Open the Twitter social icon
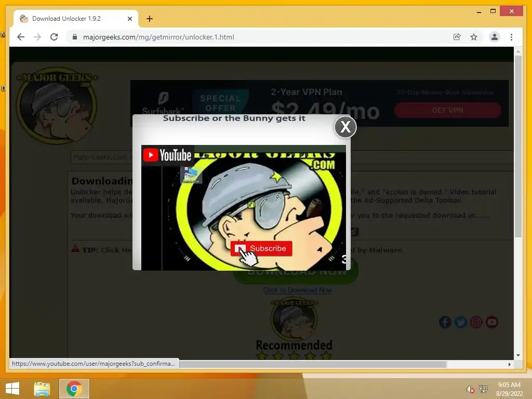 pyautogui.click(x=461, y=322)
